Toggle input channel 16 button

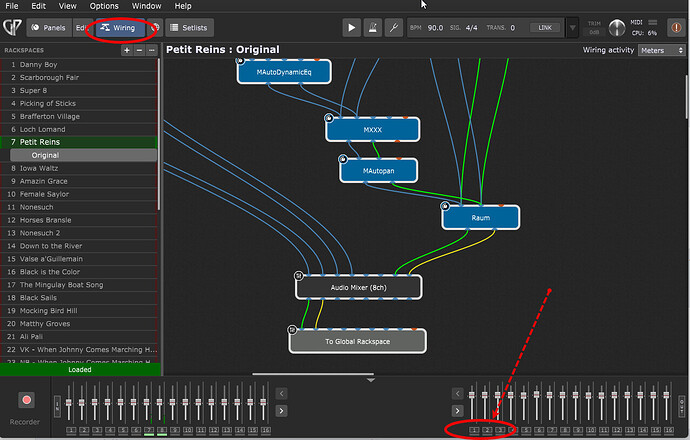265,430
